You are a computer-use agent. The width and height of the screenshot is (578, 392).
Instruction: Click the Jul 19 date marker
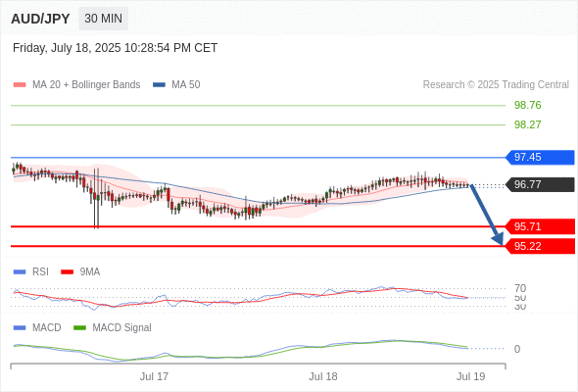471,376
